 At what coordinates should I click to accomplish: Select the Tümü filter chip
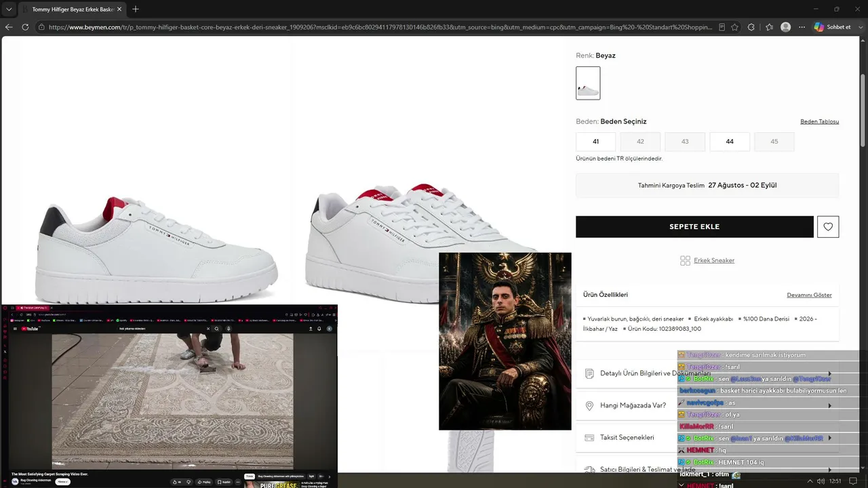[x=250, y=476]
